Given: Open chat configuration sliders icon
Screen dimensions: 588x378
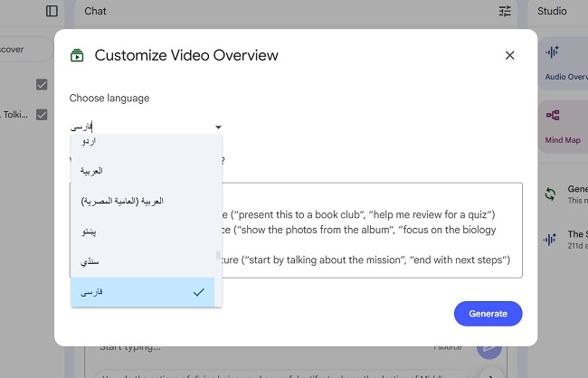Looking at the screenshot, I should 505,11.
